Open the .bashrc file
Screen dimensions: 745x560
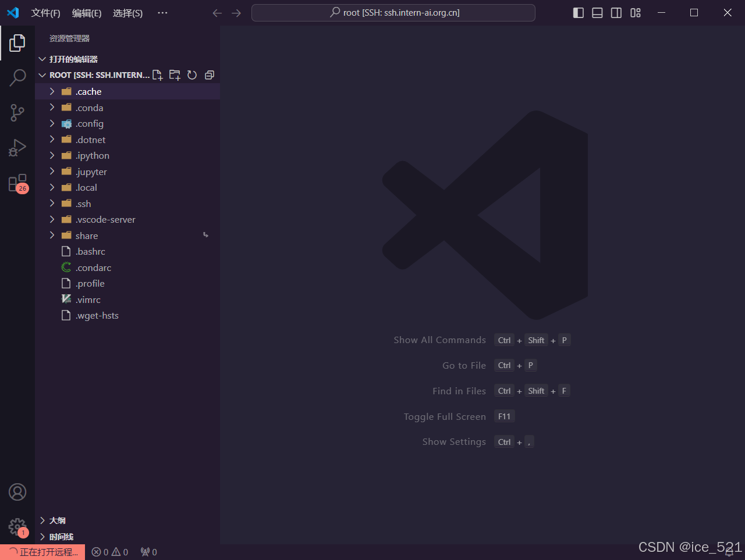[x=127, y=251]
